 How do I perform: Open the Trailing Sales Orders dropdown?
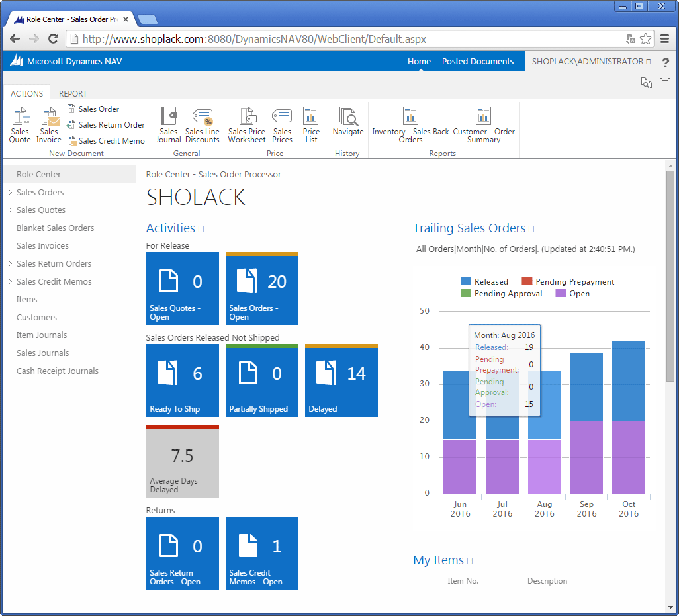[531, 229]
